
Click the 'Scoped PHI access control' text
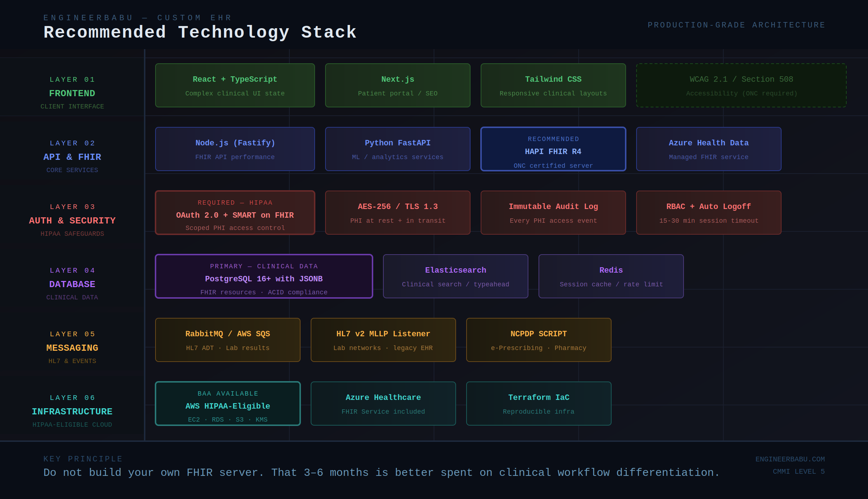pyautogui.click(x=235, y=228)
